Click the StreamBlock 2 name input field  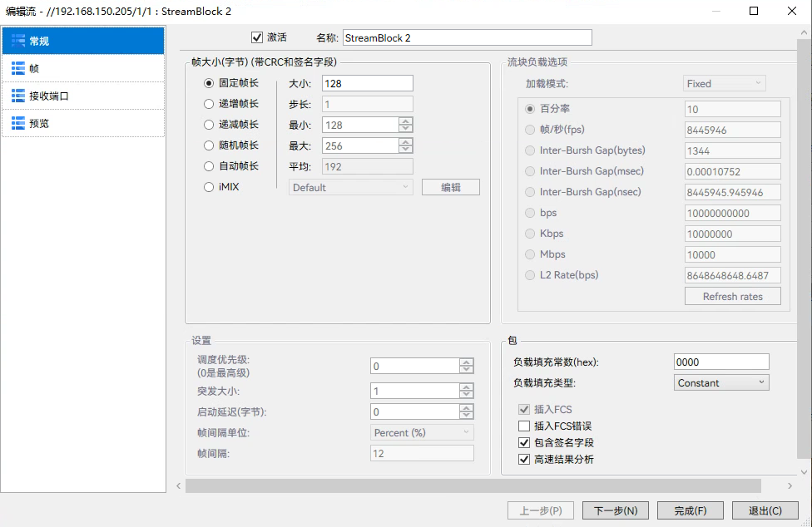467,37
